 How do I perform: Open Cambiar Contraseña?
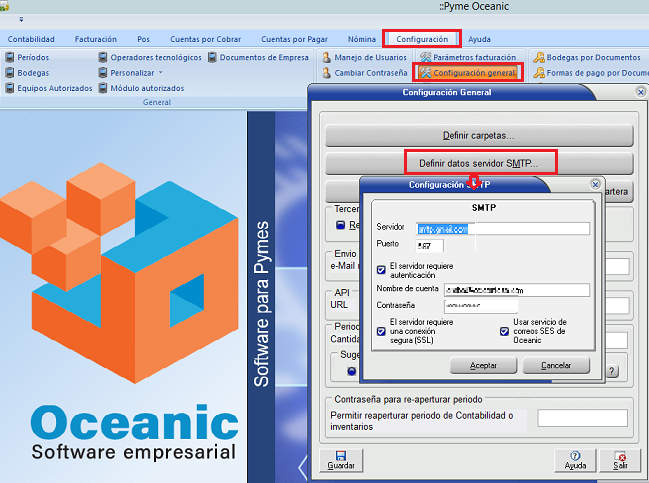pos(365,73)
